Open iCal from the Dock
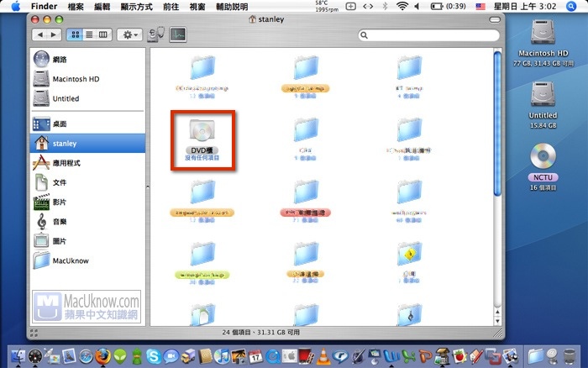The height and width of the screenshot is (368, 588). coord(255,356)
